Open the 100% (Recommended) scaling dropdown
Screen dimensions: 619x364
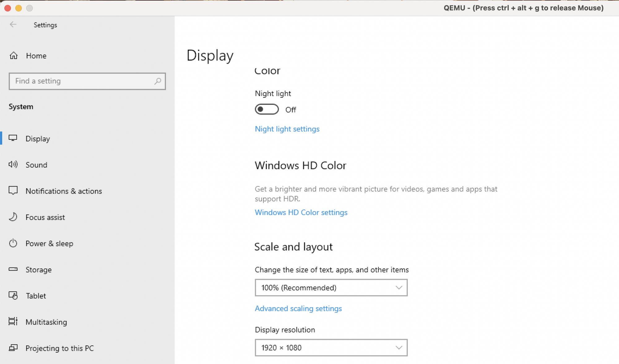331,288
